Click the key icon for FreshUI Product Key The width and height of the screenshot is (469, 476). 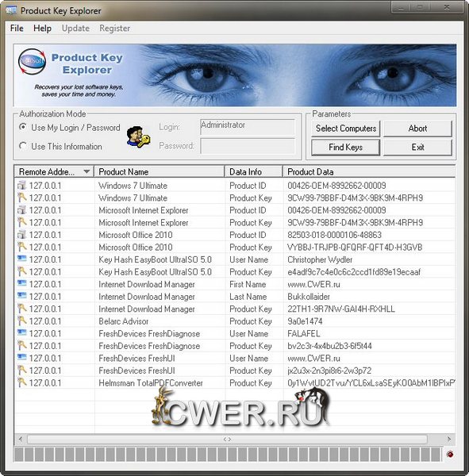pyautogui.click(x=22, y=370)
